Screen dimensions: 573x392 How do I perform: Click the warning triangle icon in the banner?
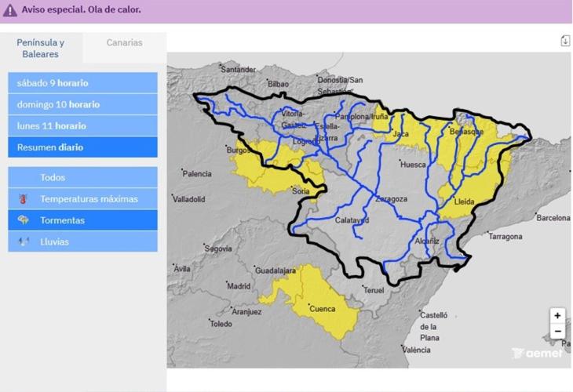(10, 11)
